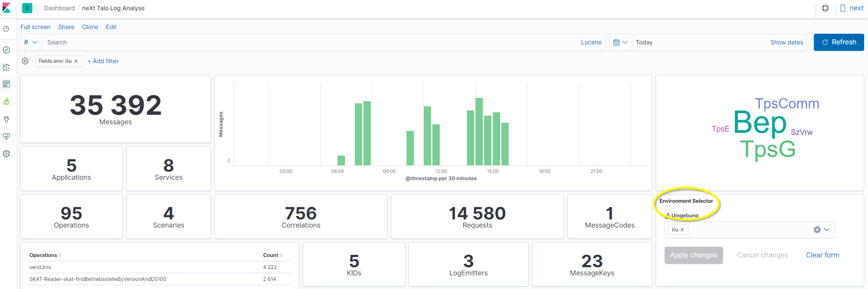Click the 4 222 count cell
This screenshot has width=868, height=289.
[x=270, y=267]
